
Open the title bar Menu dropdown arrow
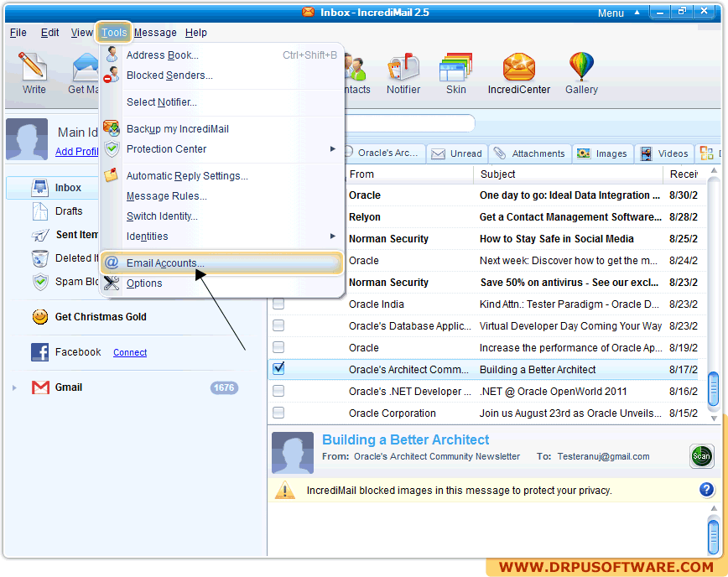pos(637,13)
